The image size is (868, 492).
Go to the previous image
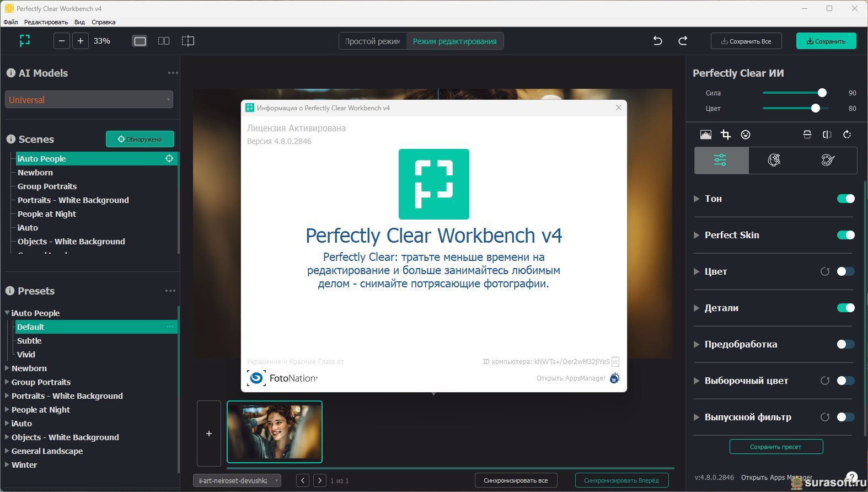pos(303,480)
